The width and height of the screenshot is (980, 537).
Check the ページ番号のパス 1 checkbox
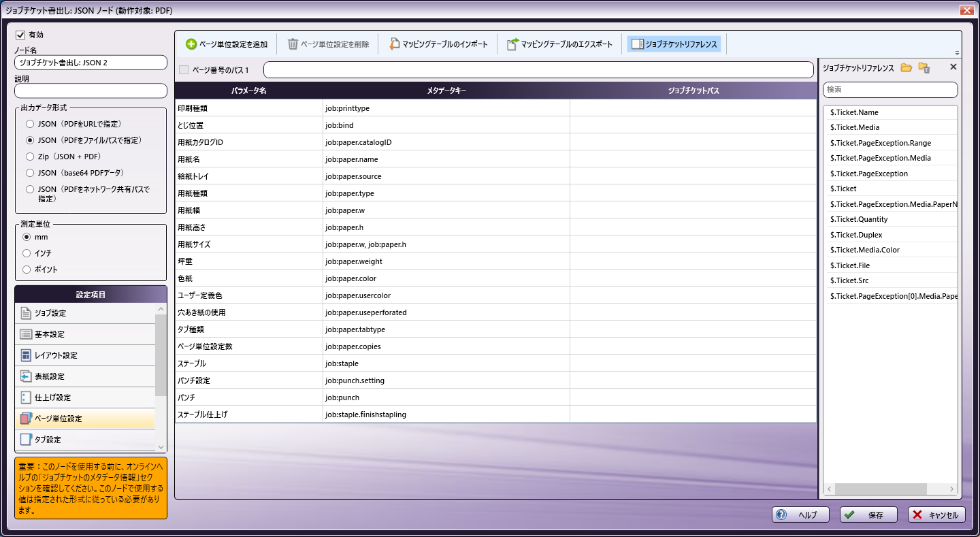(184, 69)
